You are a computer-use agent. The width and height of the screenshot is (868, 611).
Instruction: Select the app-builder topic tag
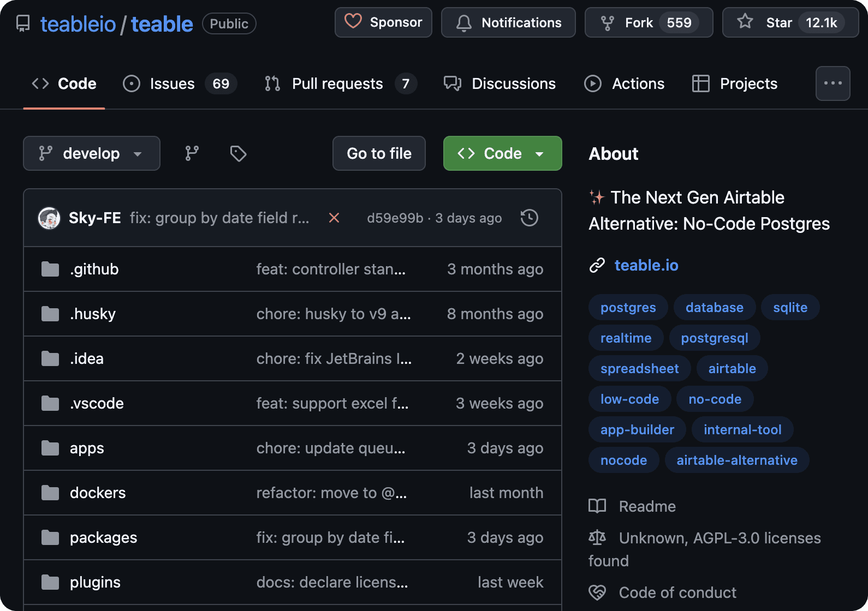coord(638,429)
